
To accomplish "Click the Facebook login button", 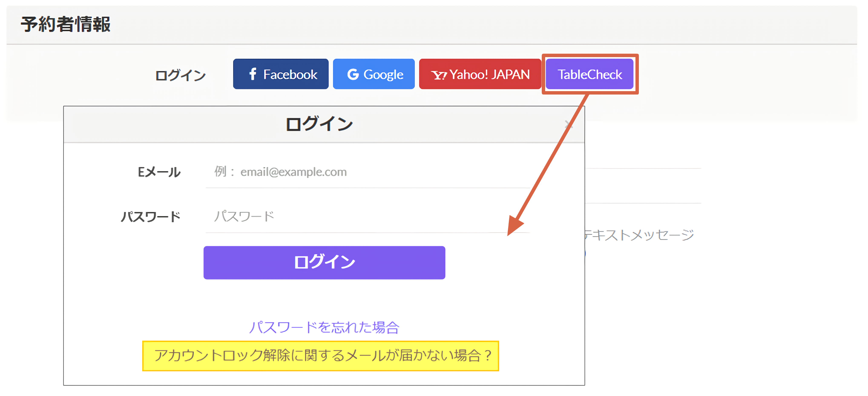I will click(280, 74).
